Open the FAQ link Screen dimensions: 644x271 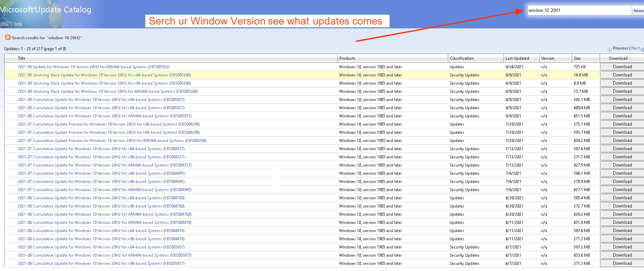pos(4,24)
